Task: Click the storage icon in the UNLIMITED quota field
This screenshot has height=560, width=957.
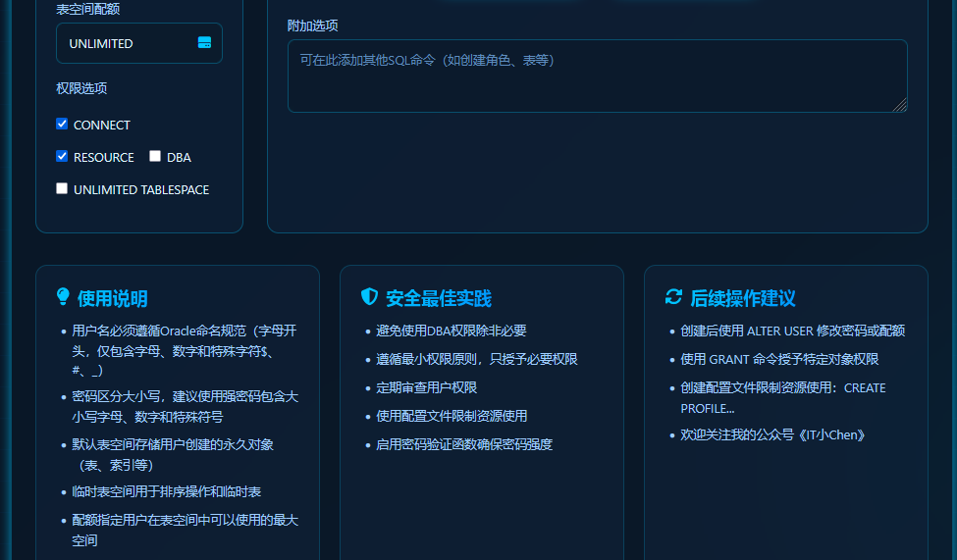Action: click(204, 43)
